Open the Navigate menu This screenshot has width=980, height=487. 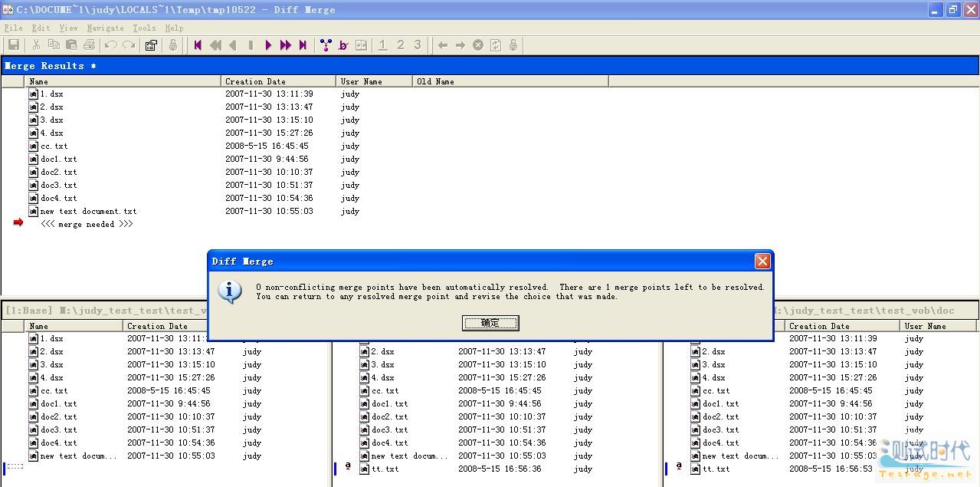click(105, 28)
